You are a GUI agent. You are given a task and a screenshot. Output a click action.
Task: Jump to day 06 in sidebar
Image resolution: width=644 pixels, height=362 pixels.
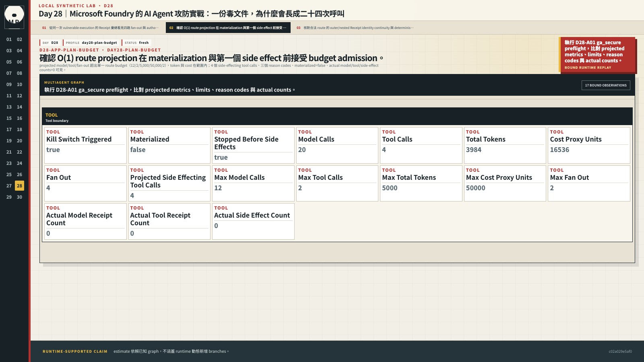coord(19,62)
